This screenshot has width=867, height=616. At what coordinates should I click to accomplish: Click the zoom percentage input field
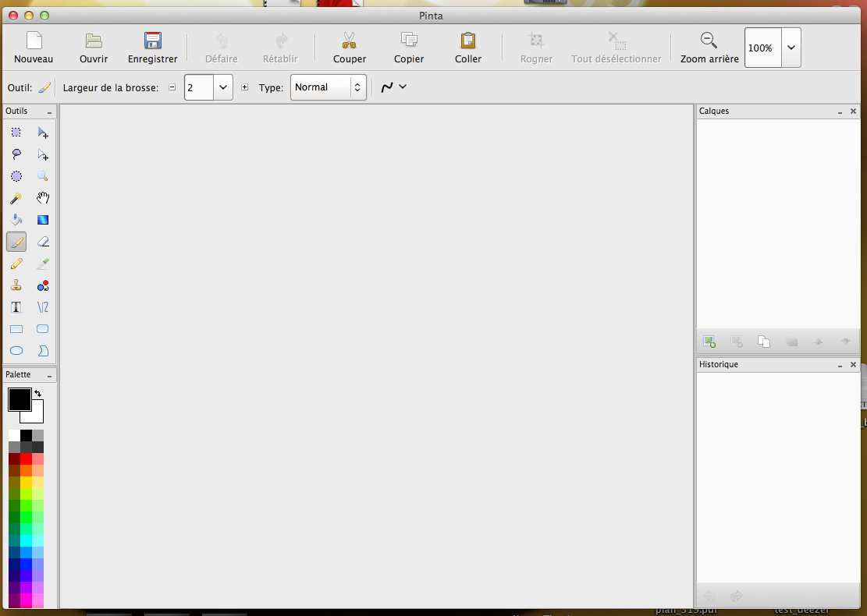[763, 48]
